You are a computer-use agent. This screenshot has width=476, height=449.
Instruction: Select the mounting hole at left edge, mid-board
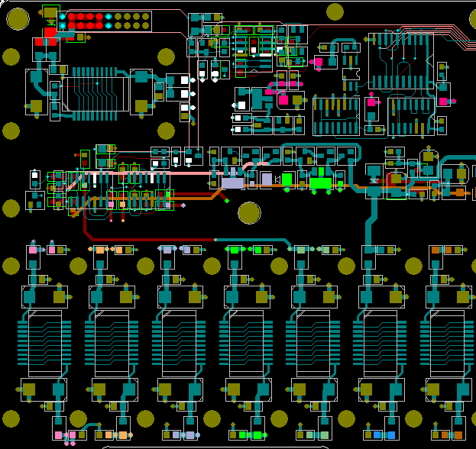click(11, 208)
